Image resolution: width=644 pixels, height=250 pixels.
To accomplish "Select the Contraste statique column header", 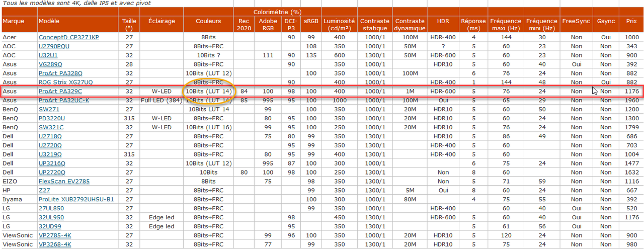I will (375, 24).
